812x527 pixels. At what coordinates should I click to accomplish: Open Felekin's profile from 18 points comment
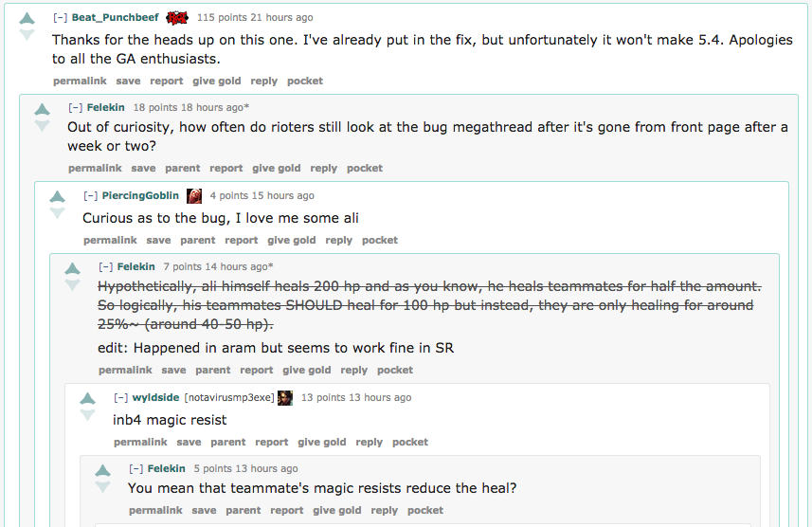point(105,107)
